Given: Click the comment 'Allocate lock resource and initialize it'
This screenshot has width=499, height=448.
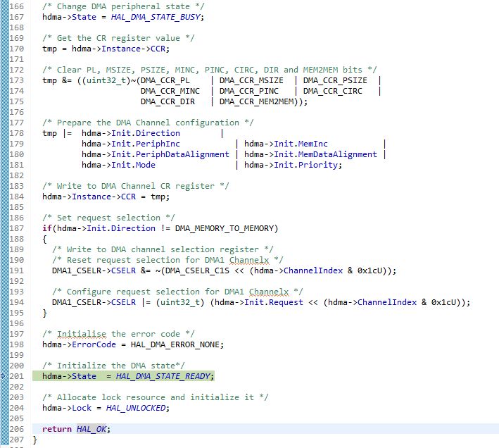Looking at the screenshot, I should click(156, 397).
